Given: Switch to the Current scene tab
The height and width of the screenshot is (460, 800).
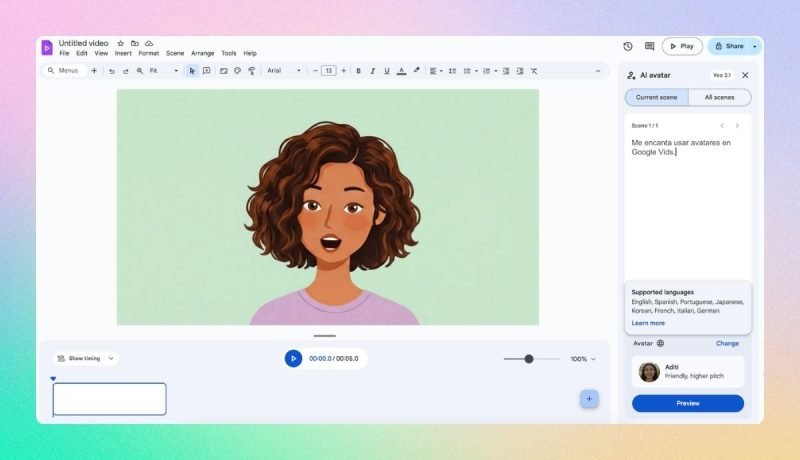Looking at the screenshot, I should (x=657, y=97).
